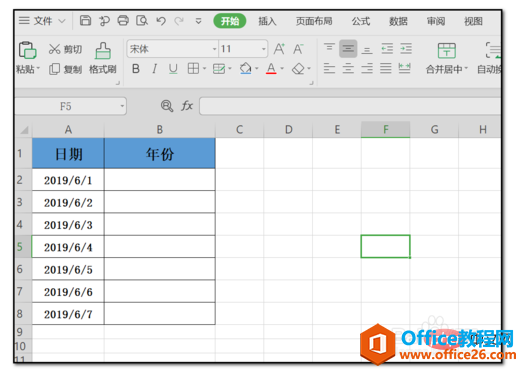Click the zoom magnifier beside fx
Screen dimensions: 523x372
pos(167,106)
